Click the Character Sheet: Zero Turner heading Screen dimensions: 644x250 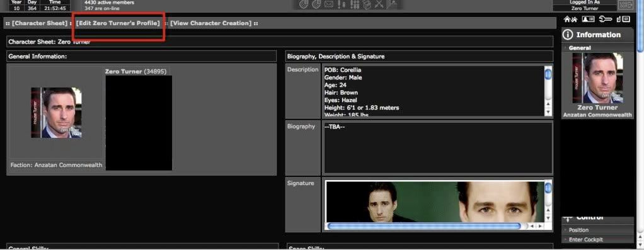49,42
